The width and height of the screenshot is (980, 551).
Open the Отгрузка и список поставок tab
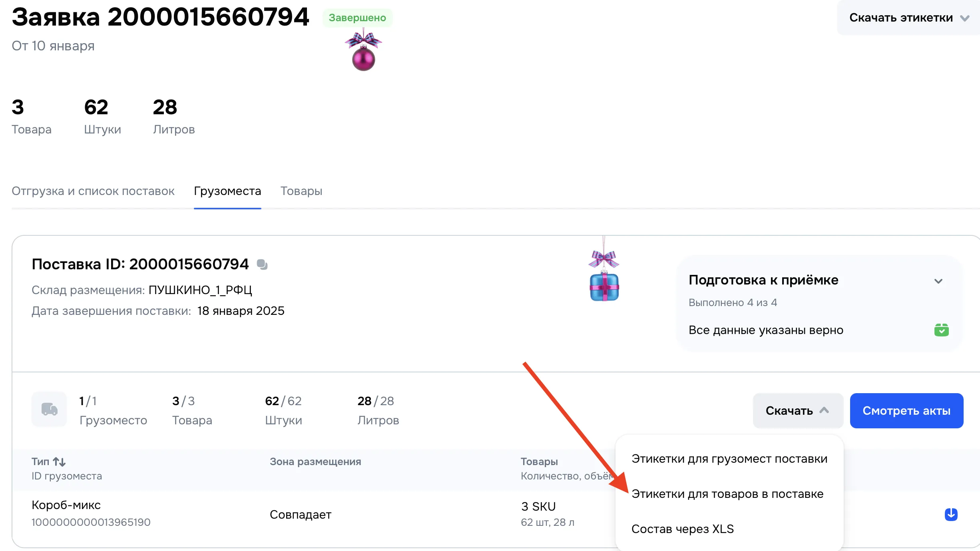(93, 191)
